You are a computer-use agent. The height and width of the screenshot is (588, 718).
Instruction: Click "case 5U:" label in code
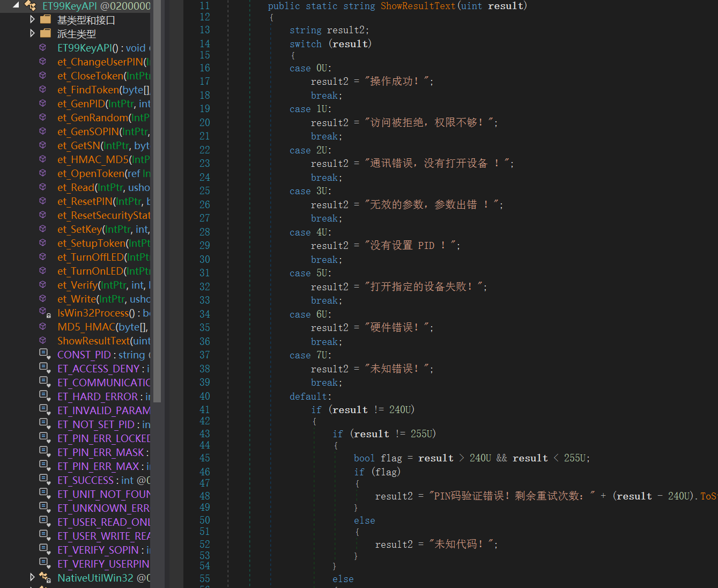pos(310,273)
